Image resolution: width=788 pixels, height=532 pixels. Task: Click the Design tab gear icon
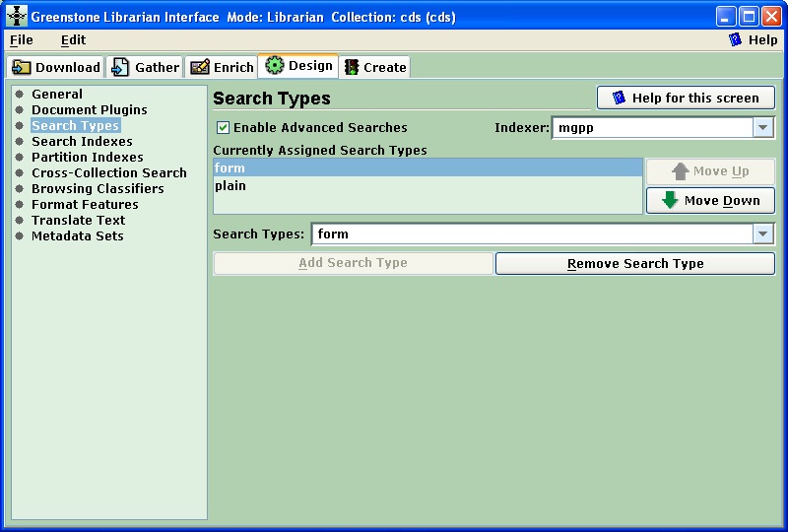[275, 66]
